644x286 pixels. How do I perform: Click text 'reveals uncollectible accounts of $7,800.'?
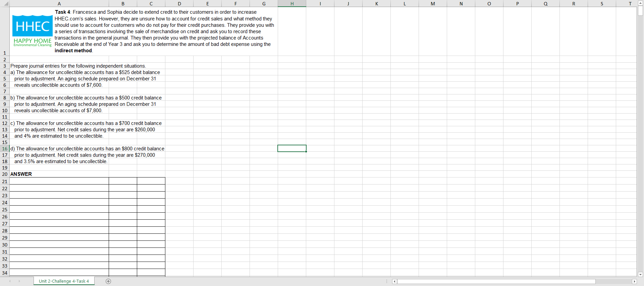tap(58, 111)
